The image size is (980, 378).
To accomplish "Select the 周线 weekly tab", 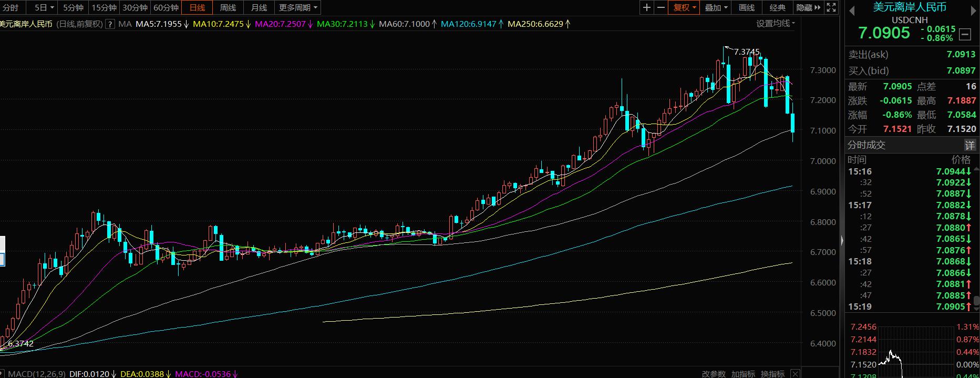I will (228, 7).
